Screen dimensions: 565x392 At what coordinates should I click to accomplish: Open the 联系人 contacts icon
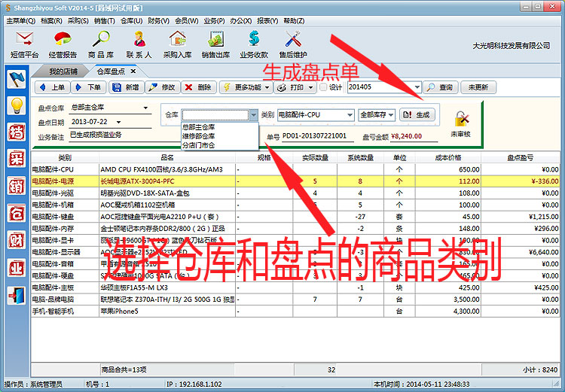[x=139, y=44]
